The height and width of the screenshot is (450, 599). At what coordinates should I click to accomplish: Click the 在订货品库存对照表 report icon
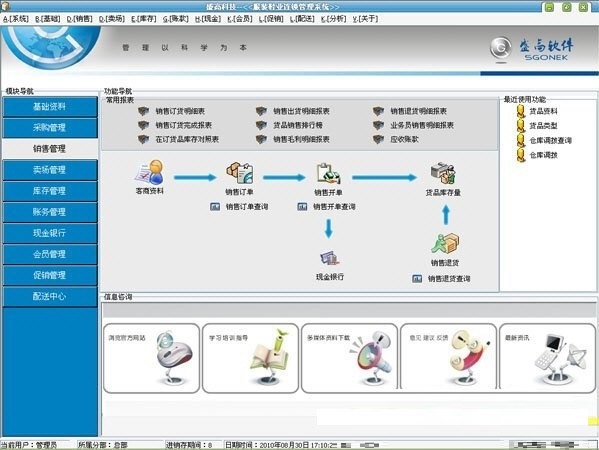tap(143, 139)
